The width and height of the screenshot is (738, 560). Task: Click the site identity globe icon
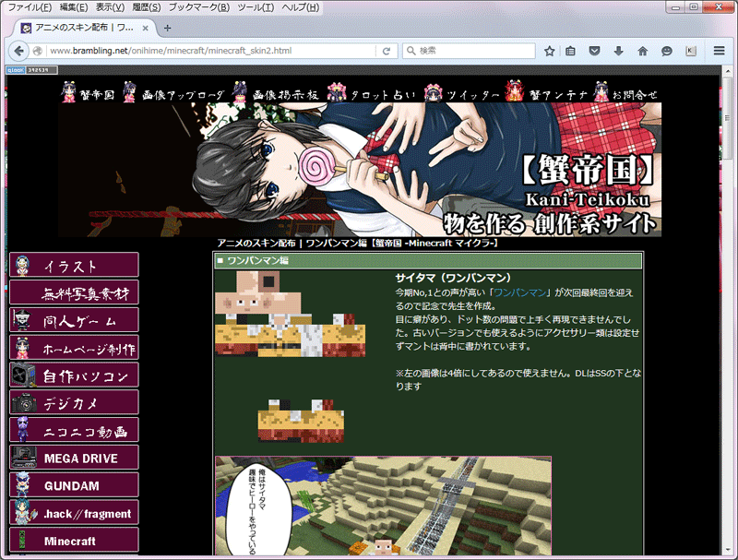(x=38, y=51)
